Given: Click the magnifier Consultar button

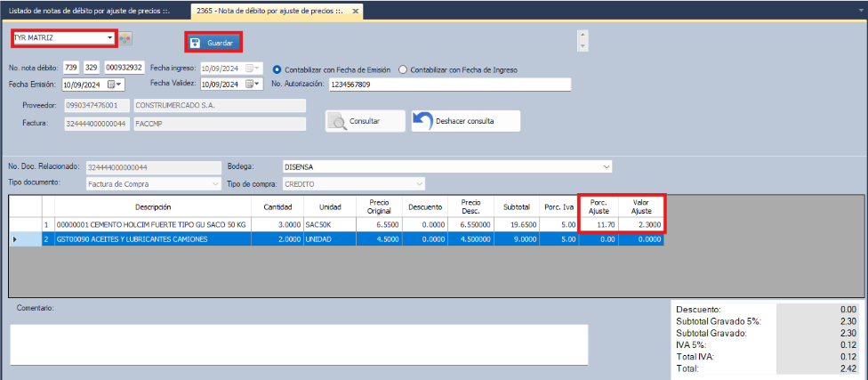Looking at the screenshot, I should (x=366, y=121).
